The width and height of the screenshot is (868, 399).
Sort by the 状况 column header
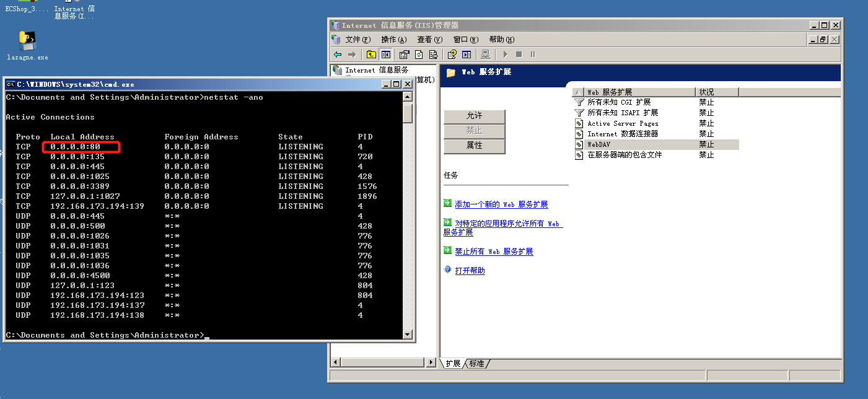[717, 92]
